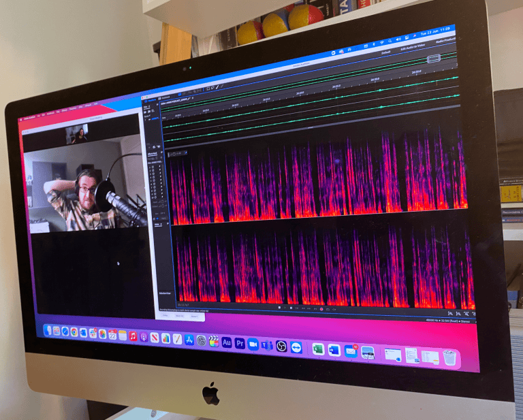Open Microsoft Outlook in the Dock

(x=83, y=333)
